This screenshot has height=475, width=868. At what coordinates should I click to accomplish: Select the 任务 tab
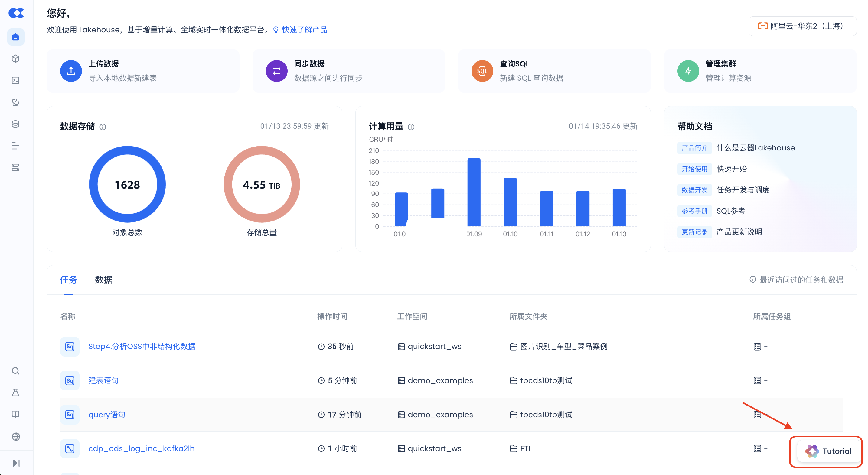(x=68, y=280)
